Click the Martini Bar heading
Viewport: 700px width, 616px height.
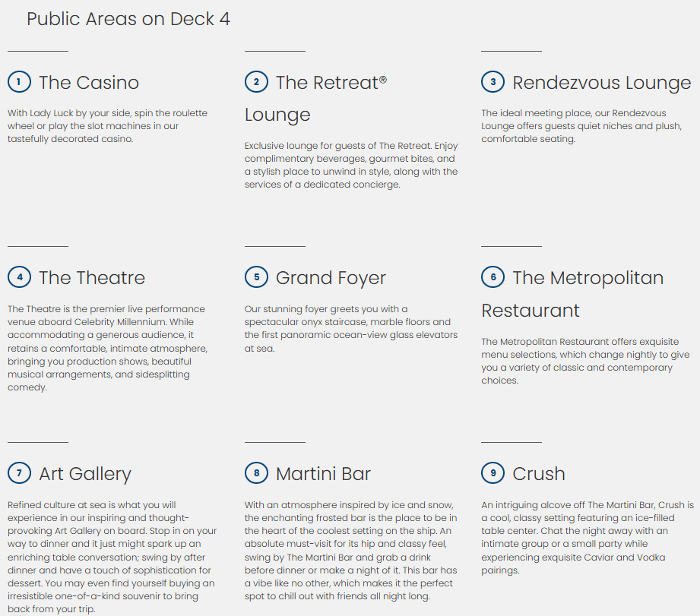tap(323, 474)
